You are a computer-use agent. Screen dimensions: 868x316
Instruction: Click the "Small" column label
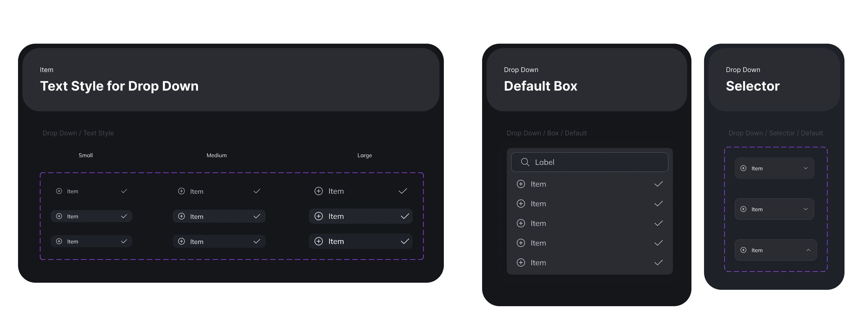(86, 155)
